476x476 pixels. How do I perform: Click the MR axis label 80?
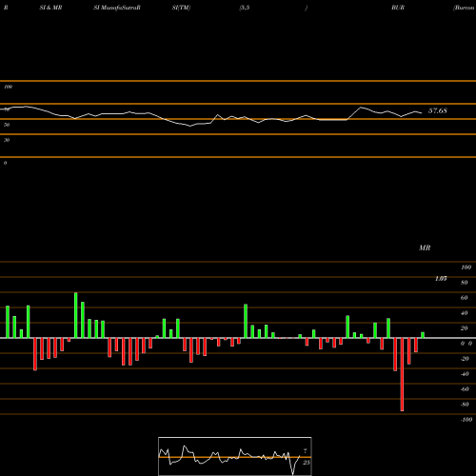click(465, 283)
